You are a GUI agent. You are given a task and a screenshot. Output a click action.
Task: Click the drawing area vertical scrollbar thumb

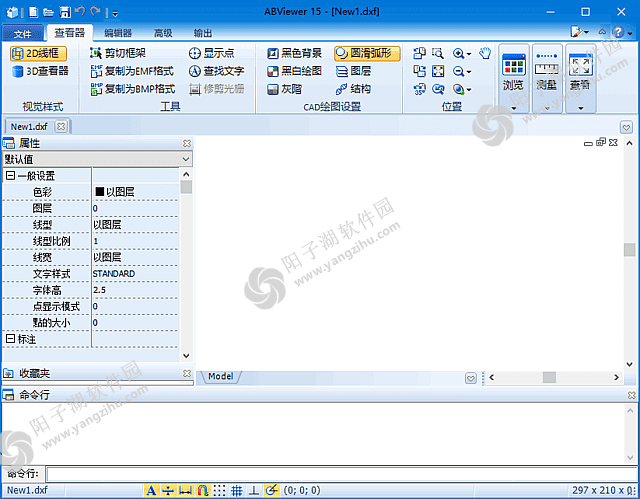[629, 249]
